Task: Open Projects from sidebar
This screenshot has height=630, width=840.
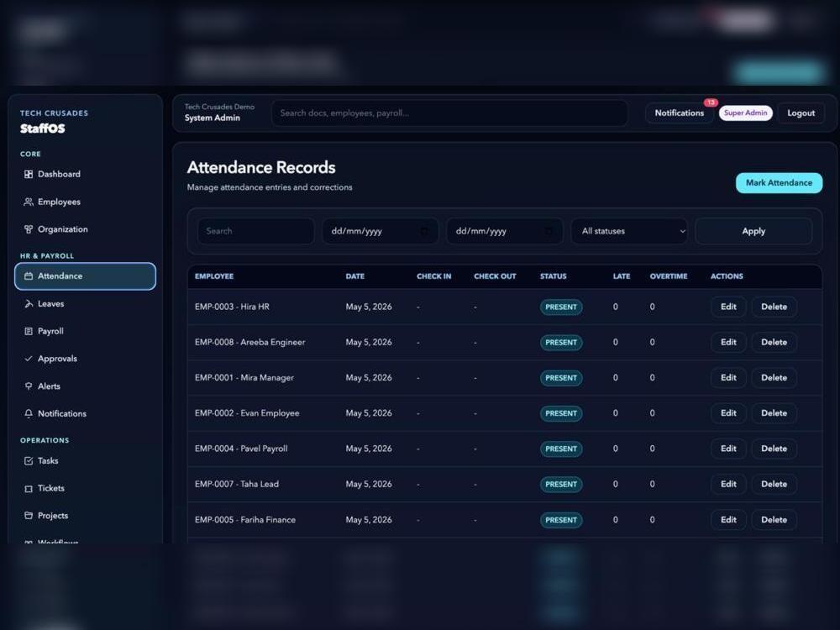Action: click(85, 516)
